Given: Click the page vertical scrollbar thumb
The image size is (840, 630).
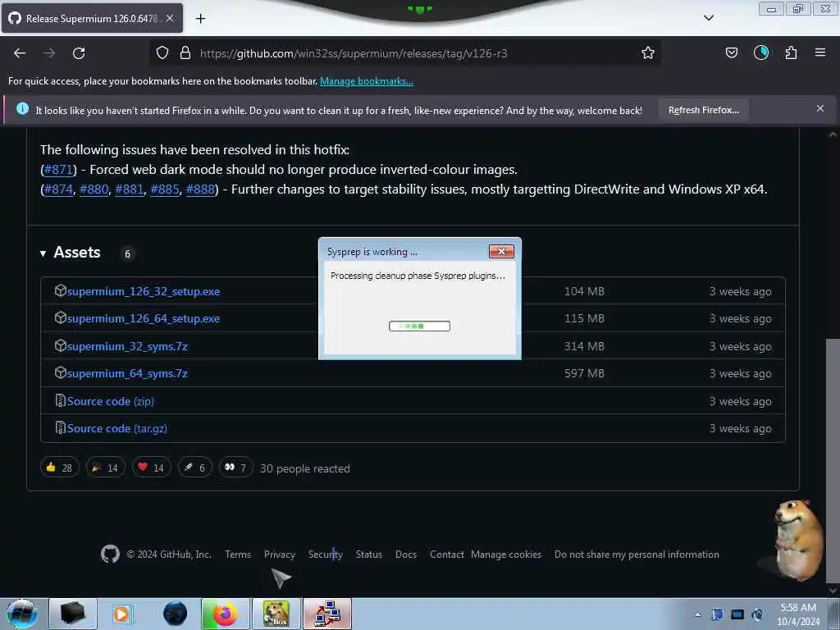Looking at the screenshot, I should click(833, 459).
